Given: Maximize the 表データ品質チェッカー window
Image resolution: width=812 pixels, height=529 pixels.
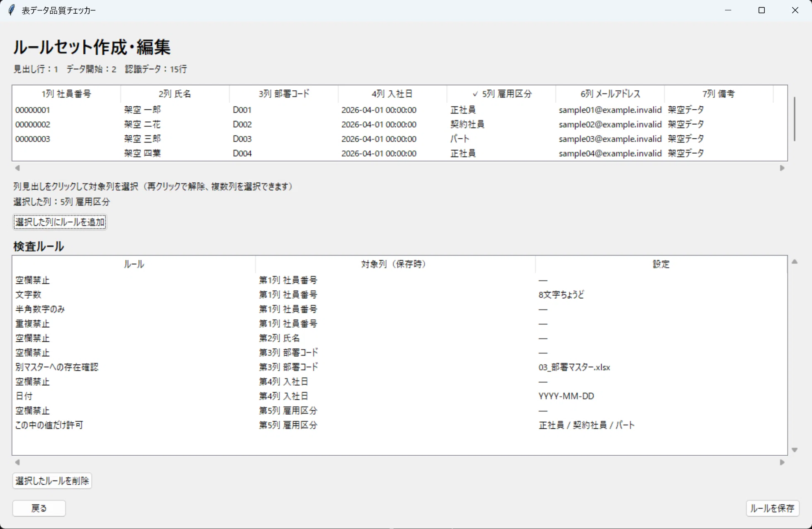Looking at the screenshot, I should (x=761, y=10).
